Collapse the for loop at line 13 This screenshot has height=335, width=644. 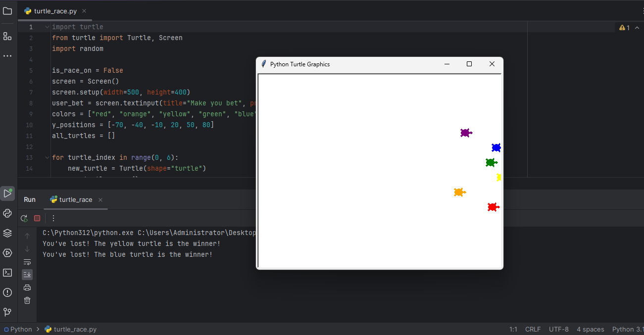tap(47, 157)
